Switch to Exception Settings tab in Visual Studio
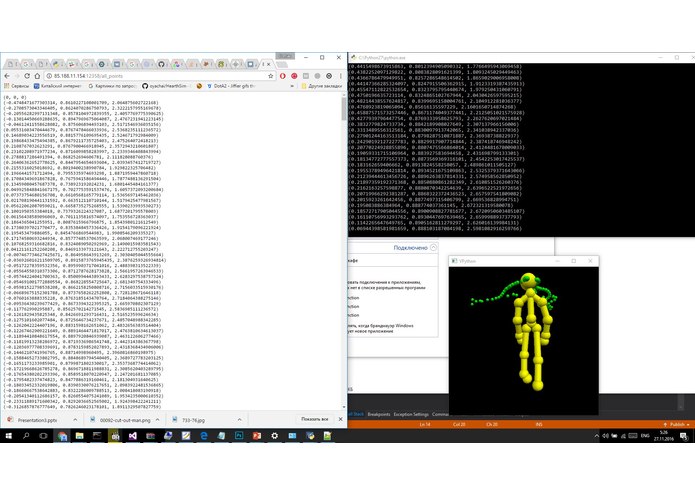The height and width of the screenshot is (494, 695). pos(411,414)
